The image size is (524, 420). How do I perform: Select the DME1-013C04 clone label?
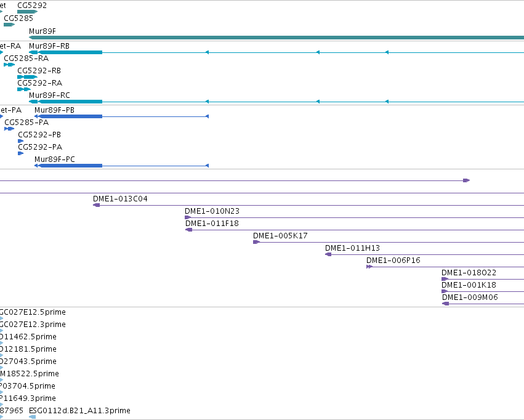pos(120,199)
